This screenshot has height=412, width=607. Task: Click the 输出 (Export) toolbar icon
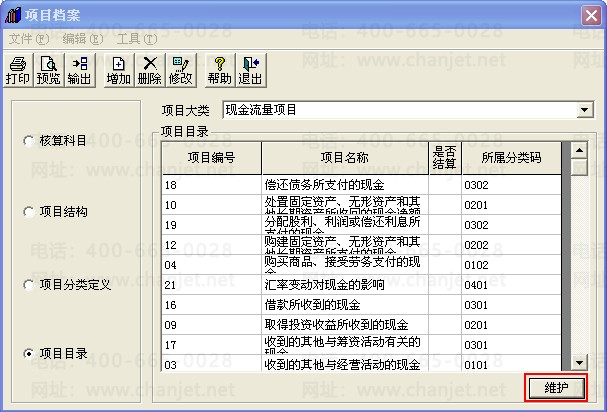80,70
